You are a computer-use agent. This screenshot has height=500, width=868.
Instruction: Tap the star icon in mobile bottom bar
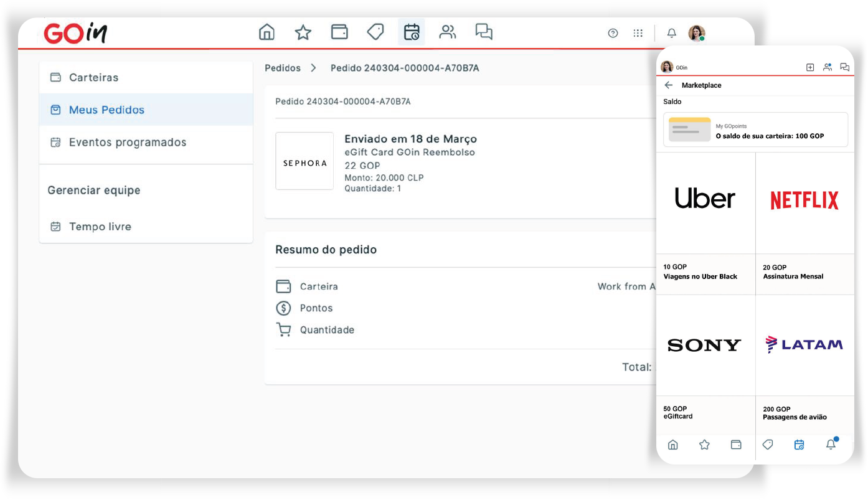point(704,445)
